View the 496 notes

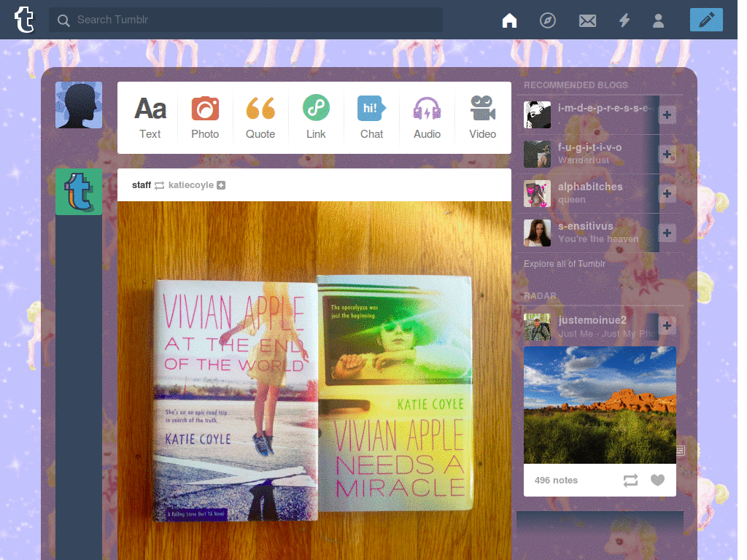coord(556,480)
